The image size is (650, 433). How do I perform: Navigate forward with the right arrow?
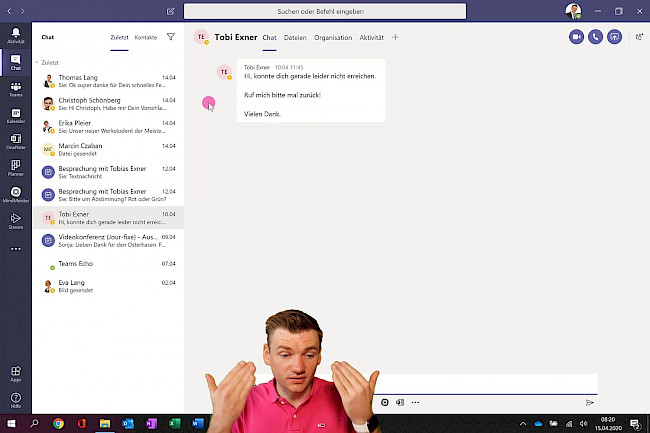click(x=22, y=12)
